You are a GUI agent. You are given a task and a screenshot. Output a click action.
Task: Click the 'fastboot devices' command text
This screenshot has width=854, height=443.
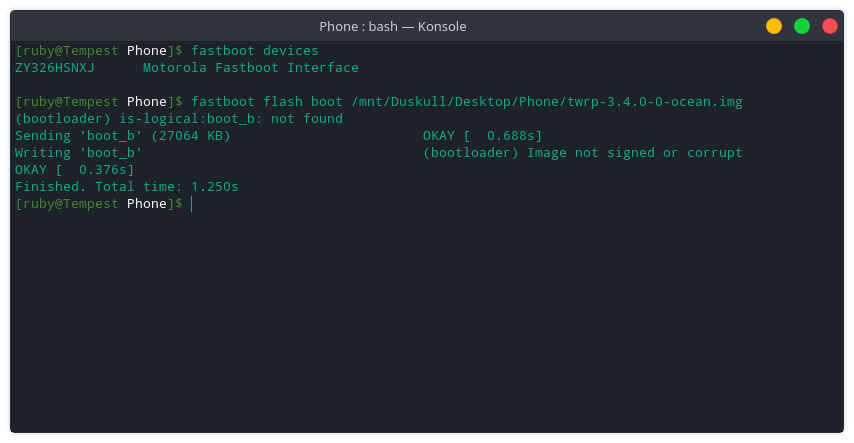point(254,51)
